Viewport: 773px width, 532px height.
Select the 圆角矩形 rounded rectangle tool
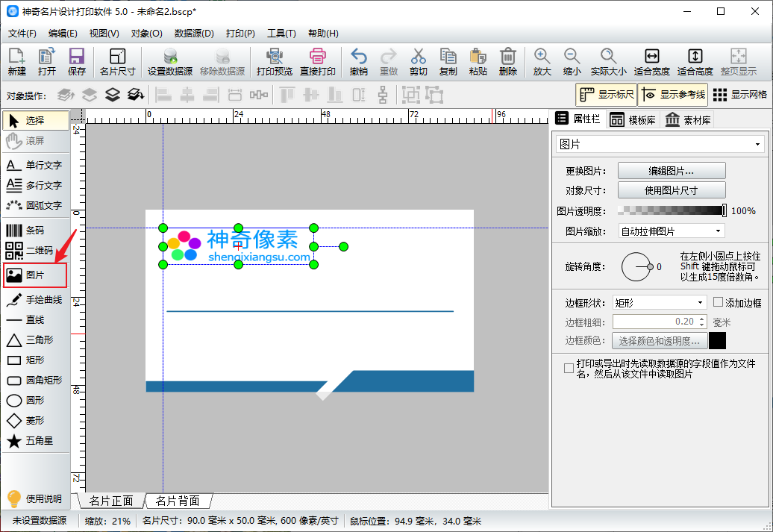[35, 380]
